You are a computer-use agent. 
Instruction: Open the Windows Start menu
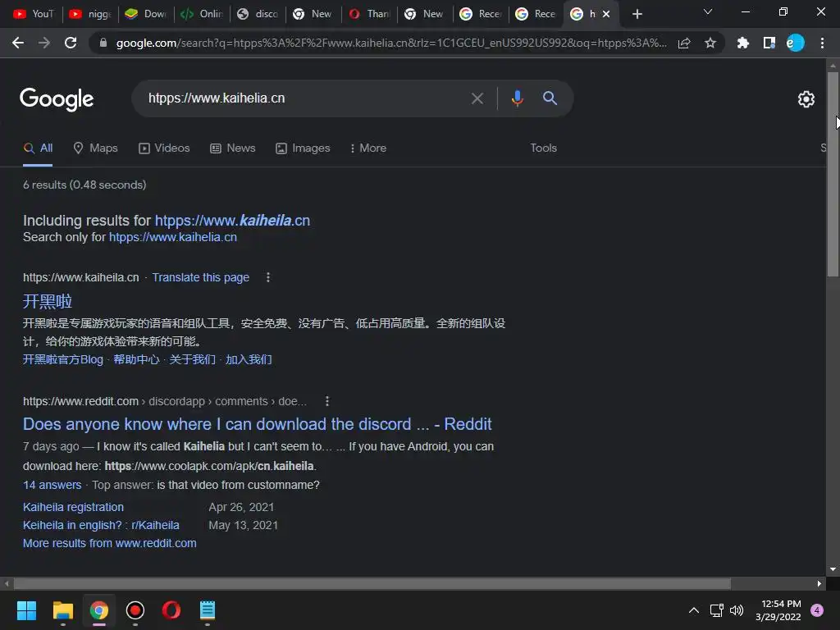coord(26,610)
